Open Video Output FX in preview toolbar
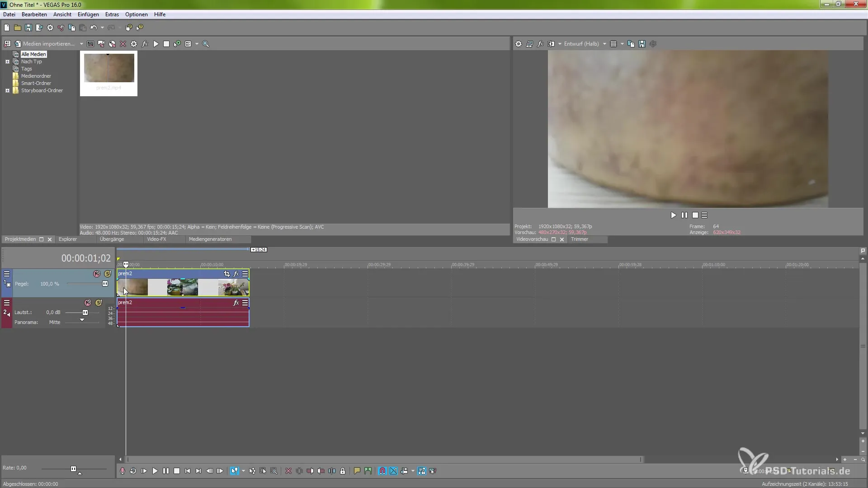This screenshot has width=868, height=488. (540, 44)
